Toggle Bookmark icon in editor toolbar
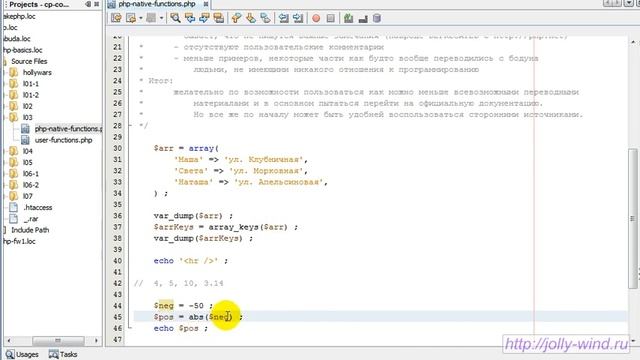This screenshot has height=360, width=640. [265, 18]
